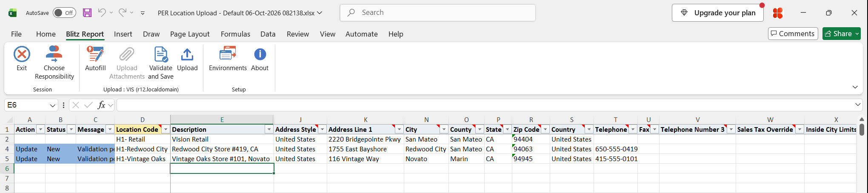Cancel formula entry X icon
868x193 pixels.
click(x=76, y=105)
